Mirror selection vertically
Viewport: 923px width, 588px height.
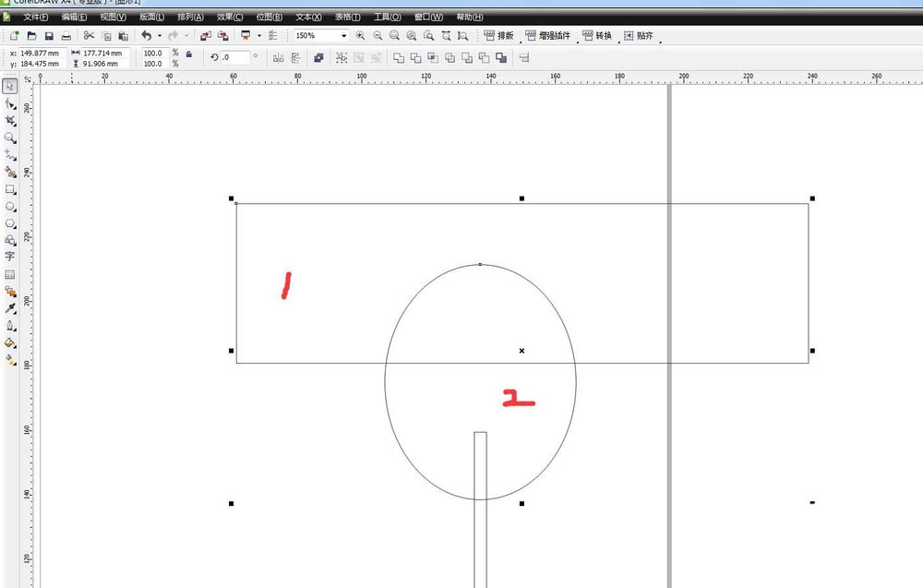[x=295, y=57]
